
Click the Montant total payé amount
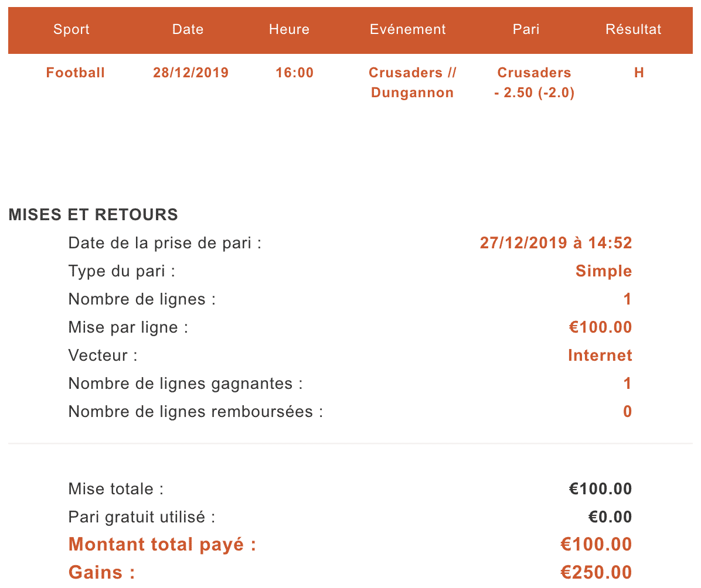tap(597, 544)
